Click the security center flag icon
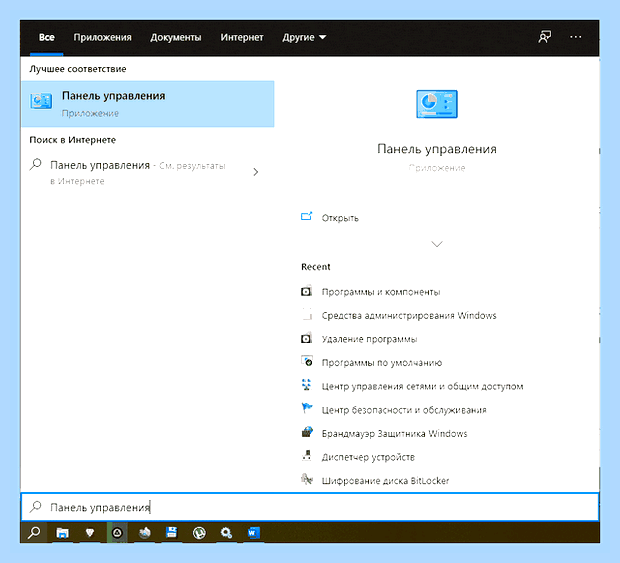 [x=307, y=408]
